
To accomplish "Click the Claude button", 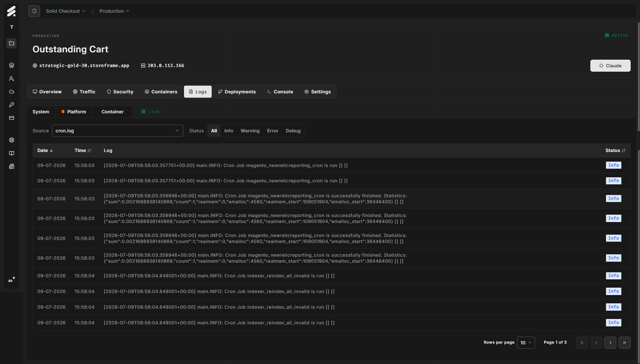I will 610,66.
